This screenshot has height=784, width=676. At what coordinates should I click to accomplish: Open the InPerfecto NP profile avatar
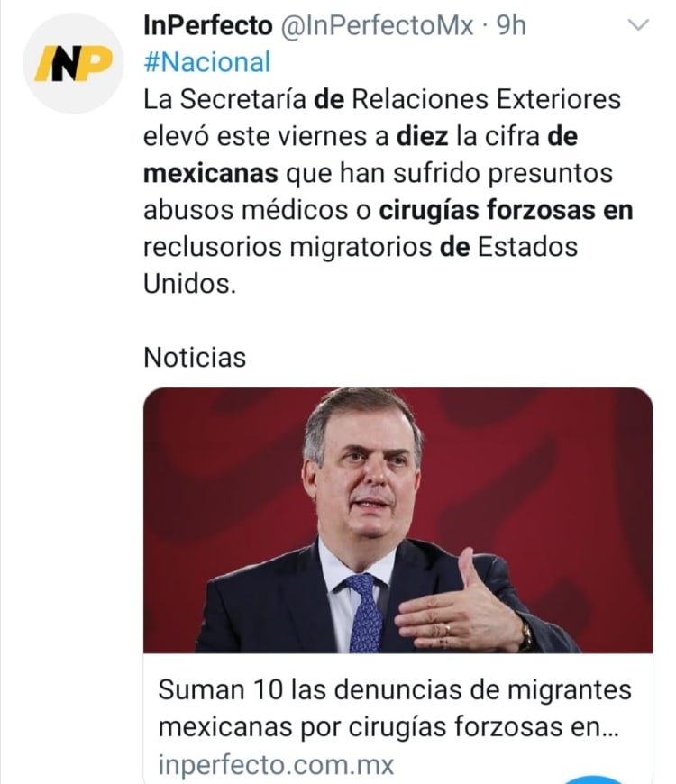72,63
